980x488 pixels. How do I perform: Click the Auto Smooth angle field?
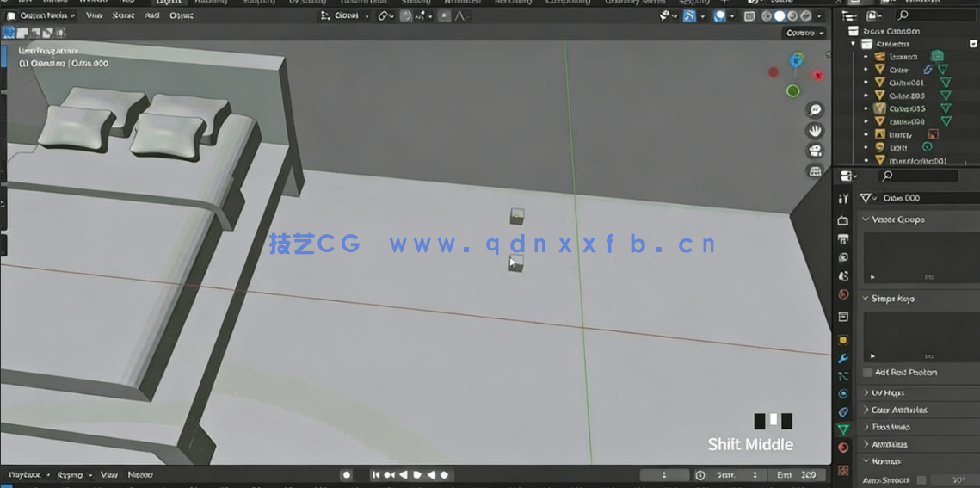[x=956, y=480]
